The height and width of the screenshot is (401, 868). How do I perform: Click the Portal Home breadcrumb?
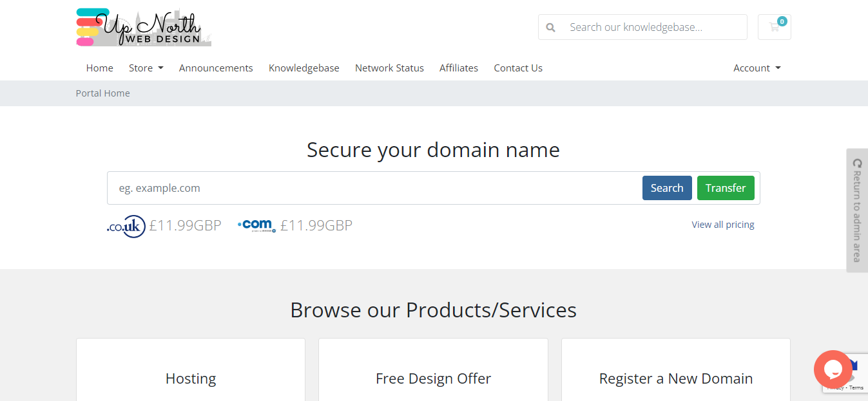coord(103,93)
